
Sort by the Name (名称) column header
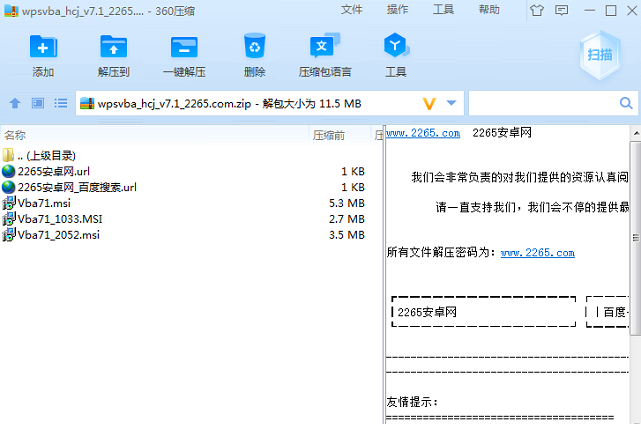(x=15, y=134)
